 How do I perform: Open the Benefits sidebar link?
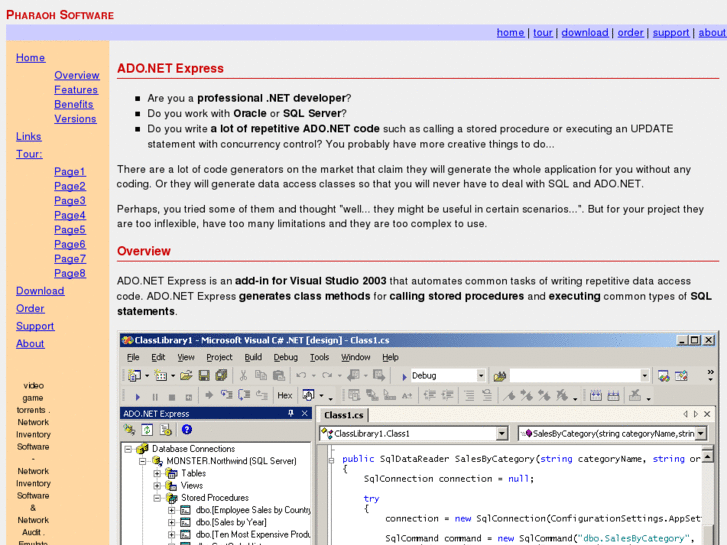pyautogui.click(x=74, y=104)
